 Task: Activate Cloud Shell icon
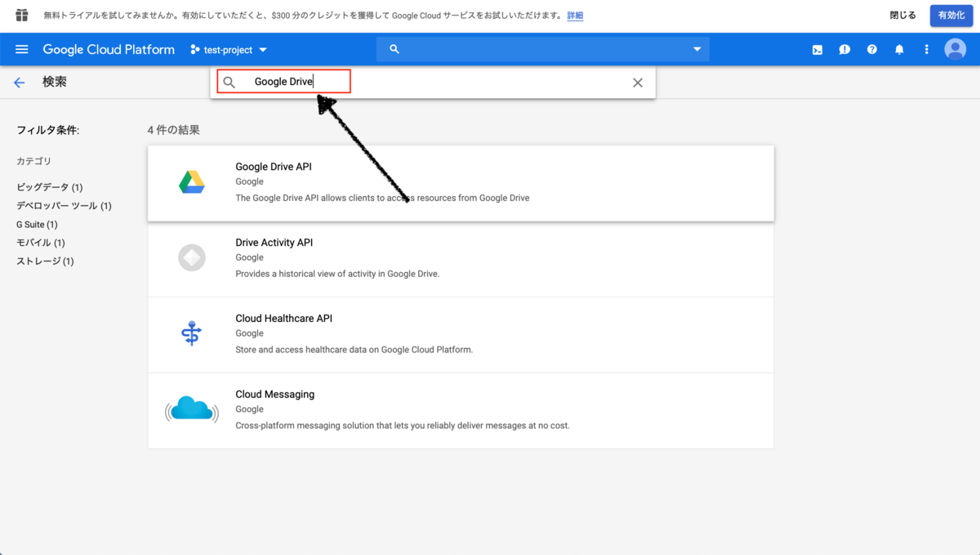(817, 50)
